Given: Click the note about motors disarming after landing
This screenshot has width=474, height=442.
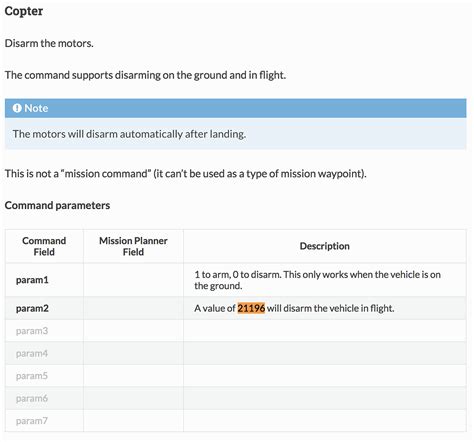Looking at the screenshot, I should [129, 134].
